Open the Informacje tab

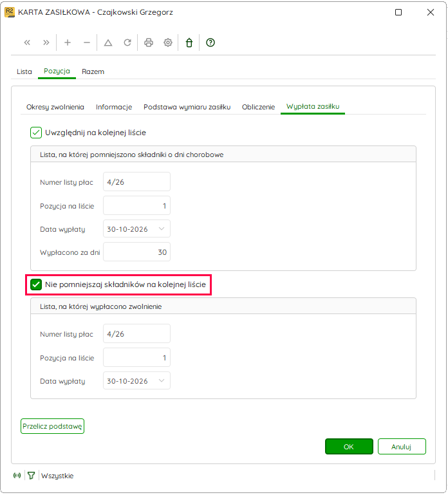(114, 107)
